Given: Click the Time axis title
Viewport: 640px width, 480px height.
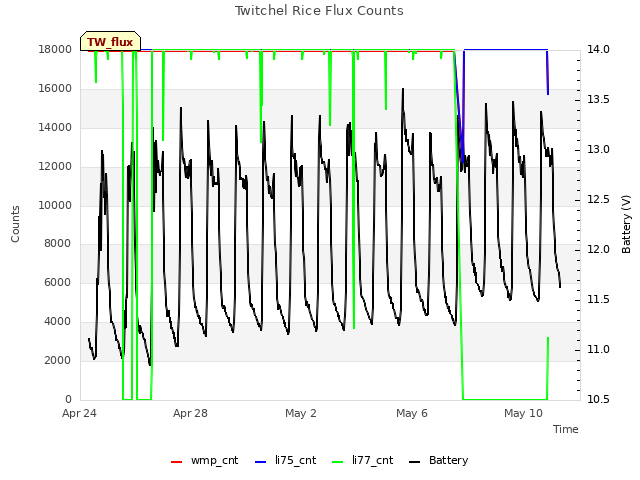Looking at the screenshot, I should (566, 429).
